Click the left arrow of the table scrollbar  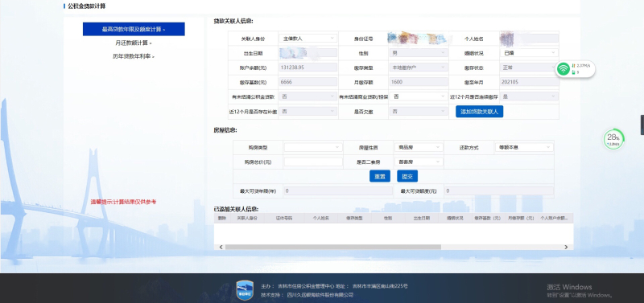[221, 248]
